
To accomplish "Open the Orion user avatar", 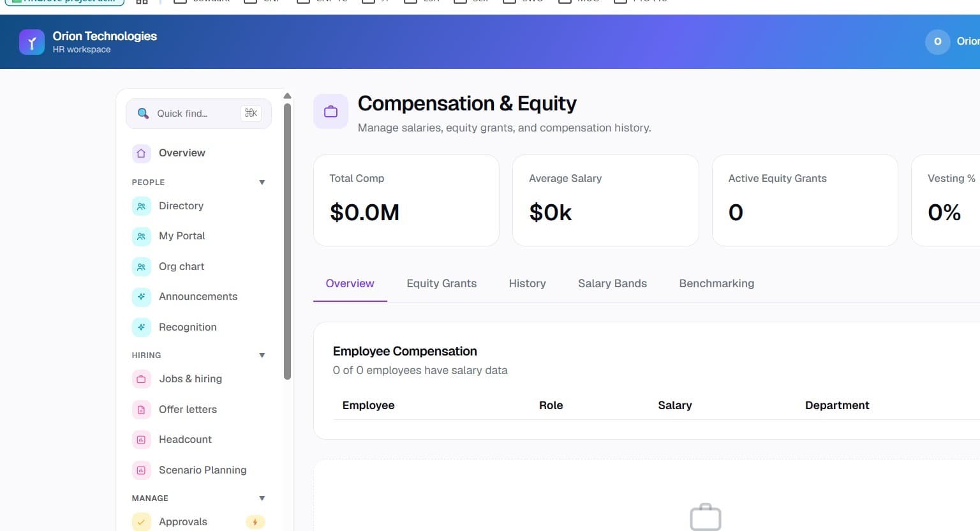I will click(937, 41).
